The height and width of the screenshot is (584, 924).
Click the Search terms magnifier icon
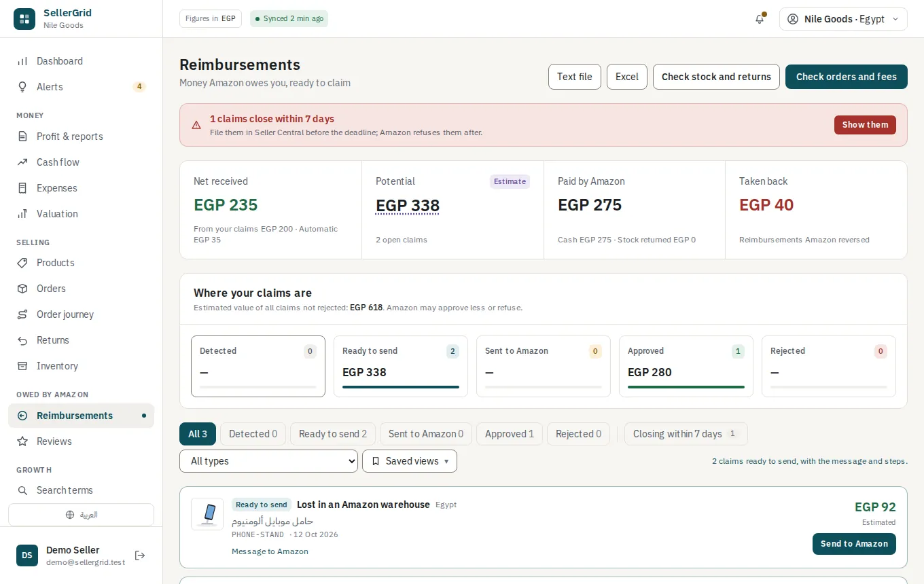(x=22, y=490)
